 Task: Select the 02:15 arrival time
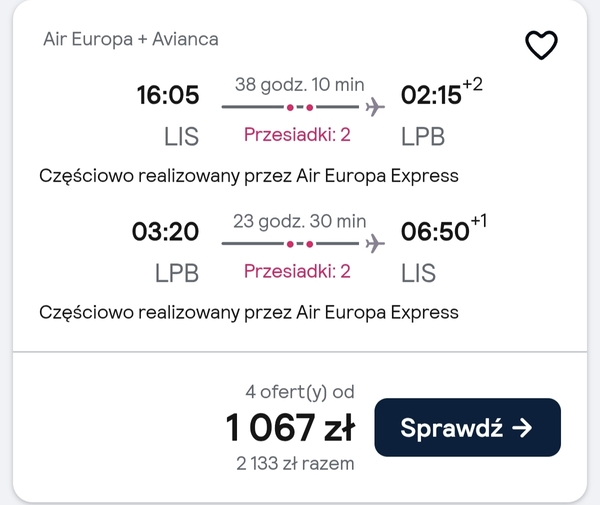pos(431,94)
